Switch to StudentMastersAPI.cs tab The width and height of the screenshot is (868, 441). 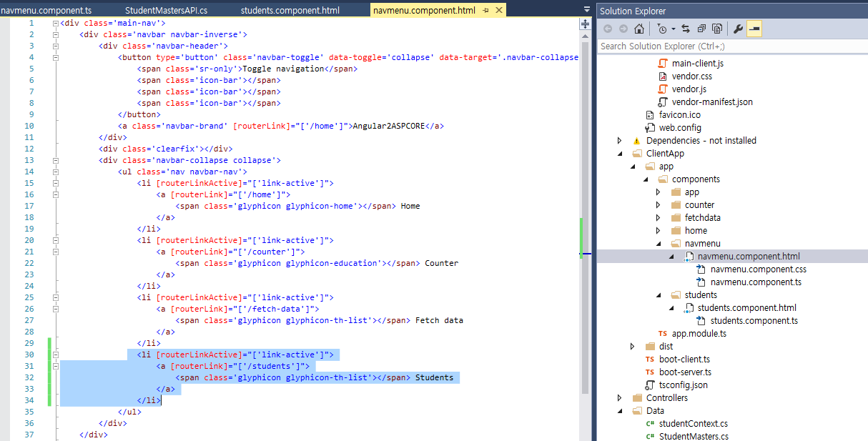(166, 11)
